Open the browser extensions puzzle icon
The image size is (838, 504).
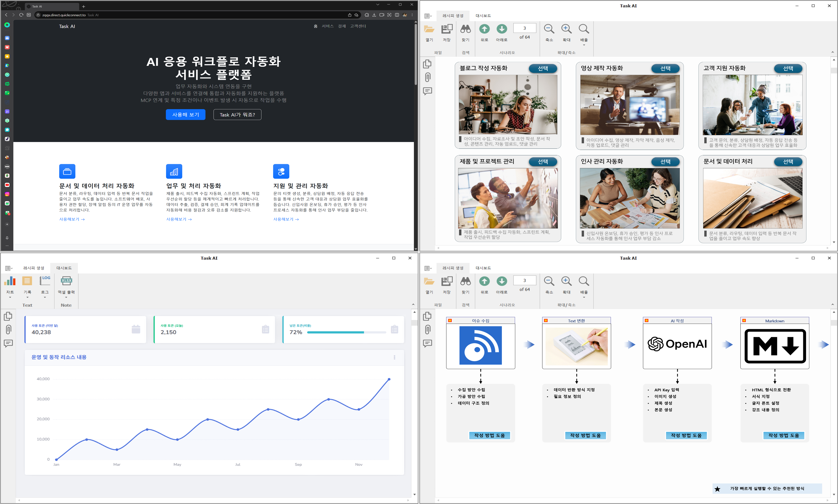coord(367,15)
